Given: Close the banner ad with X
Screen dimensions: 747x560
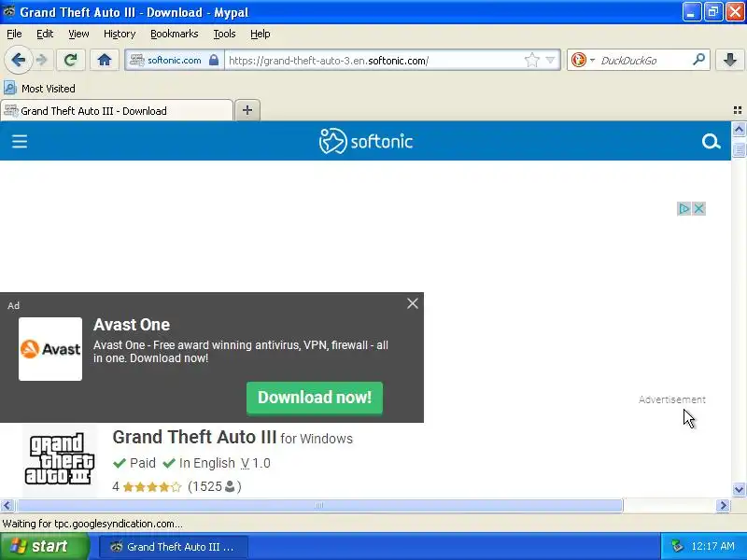Looking at the screenshot, I should coord(698,208).
